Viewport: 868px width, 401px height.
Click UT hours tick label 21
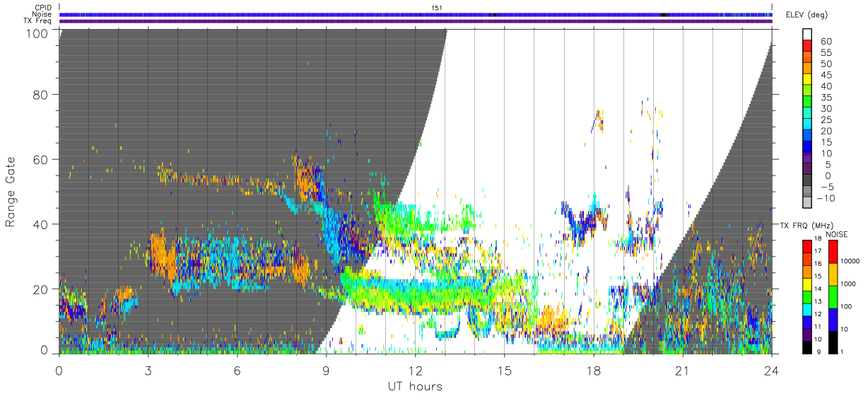click(683, 371)
